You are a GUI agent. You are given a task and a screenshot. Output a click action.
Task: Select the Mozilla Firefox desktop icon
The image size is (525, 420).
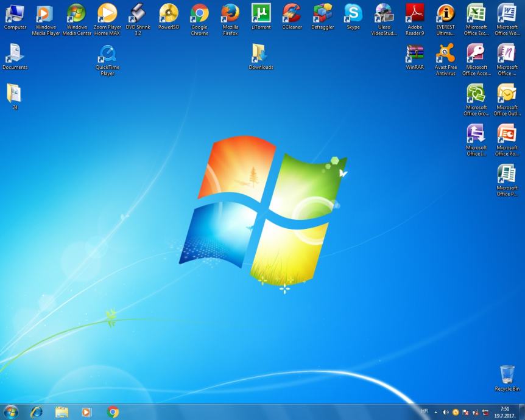coord(230,15)
